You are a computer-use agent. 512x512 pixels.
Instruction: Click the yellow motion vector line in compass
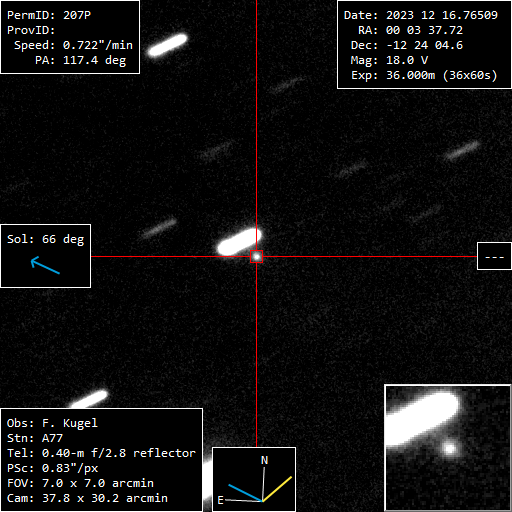click(277, 489)
